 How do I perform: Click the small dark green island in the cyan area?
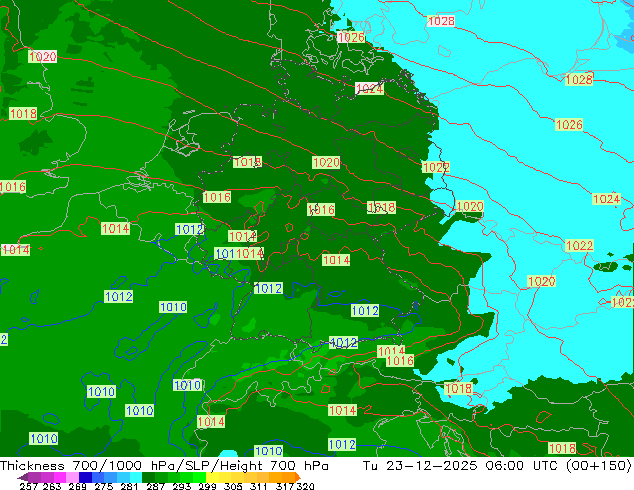[x=606, y=267]
